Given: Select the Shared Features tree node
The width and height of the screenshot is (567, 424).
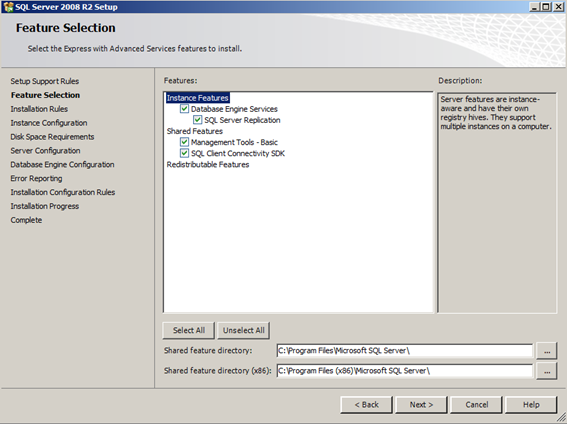Looking at the screenshot, I should tap(195, 131).
